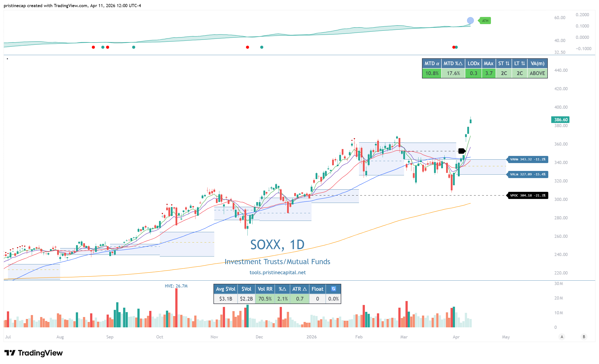This screenshot has height=364, width=599.
Task: Click the VPOC 304.18 label tag
Action: 527,196
